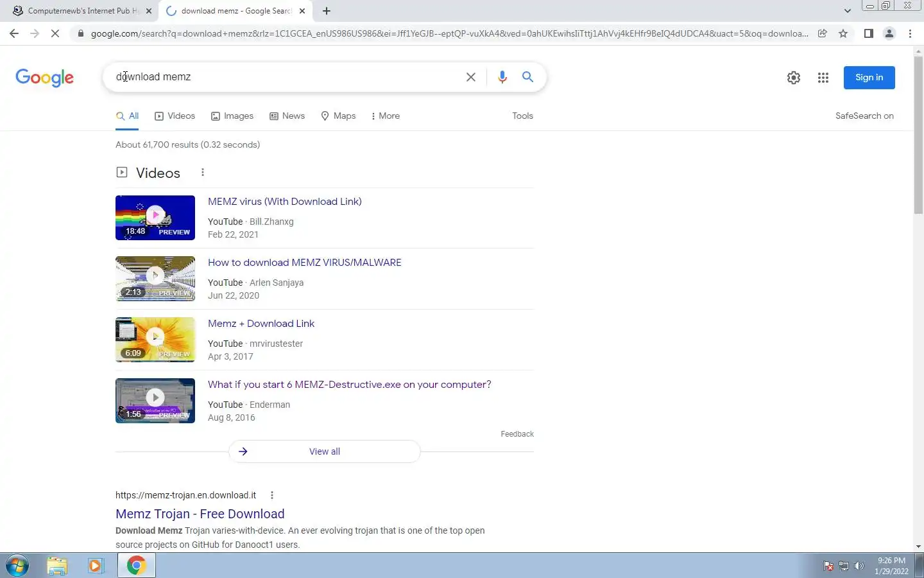
Task: Open the Action Center flag icon
Action: click(828, 566)
